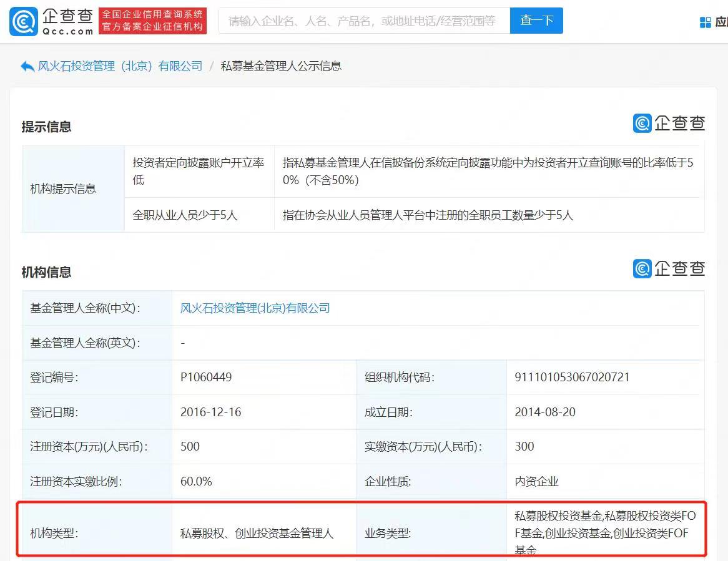Viewport: 728px width, 561px height.
Task: Select the 私募股权、创业投资基金管理人 value
Action: pyautogui.click(x=257, y=533)
